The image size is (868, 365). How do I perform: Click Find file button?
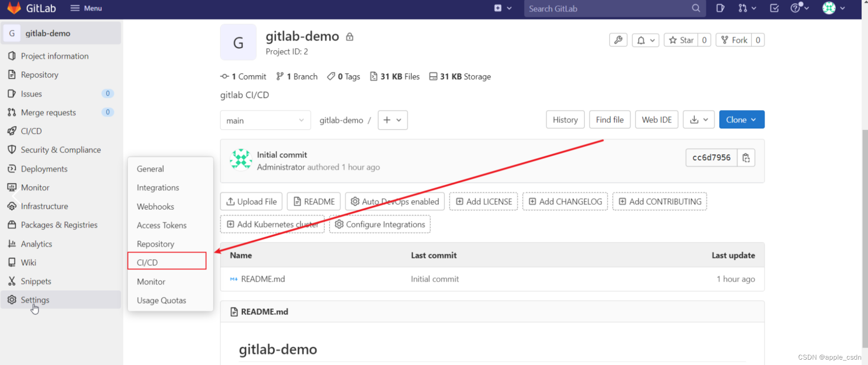point(610,119)
